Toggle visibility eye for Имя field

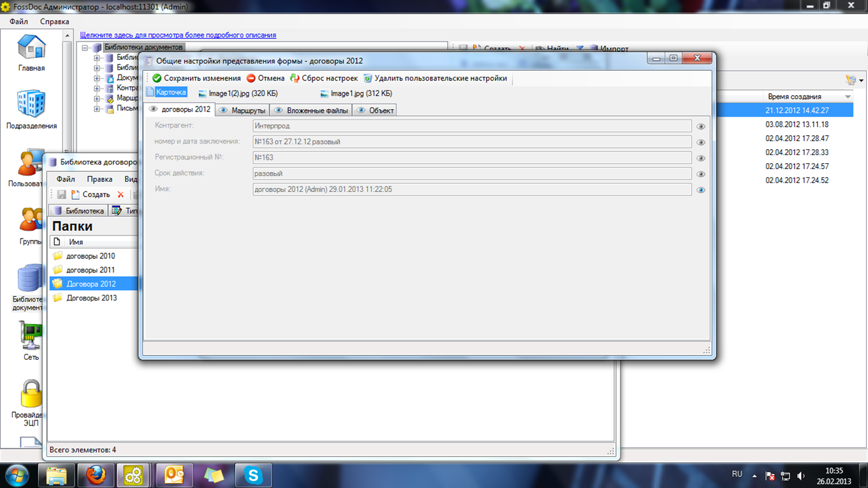coord(700,190)
